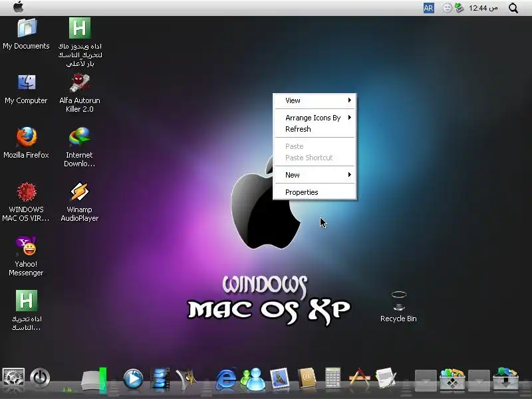Screen dimensions: 532x399
Task: Click the AR language indicator
Action: pos(428,8)
